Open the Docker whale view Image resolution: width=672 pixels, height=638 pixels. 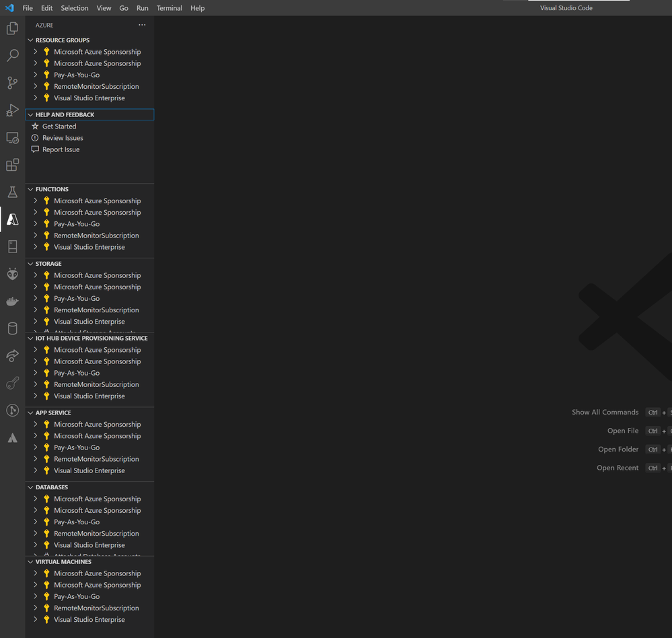click(x=12, y=302)
